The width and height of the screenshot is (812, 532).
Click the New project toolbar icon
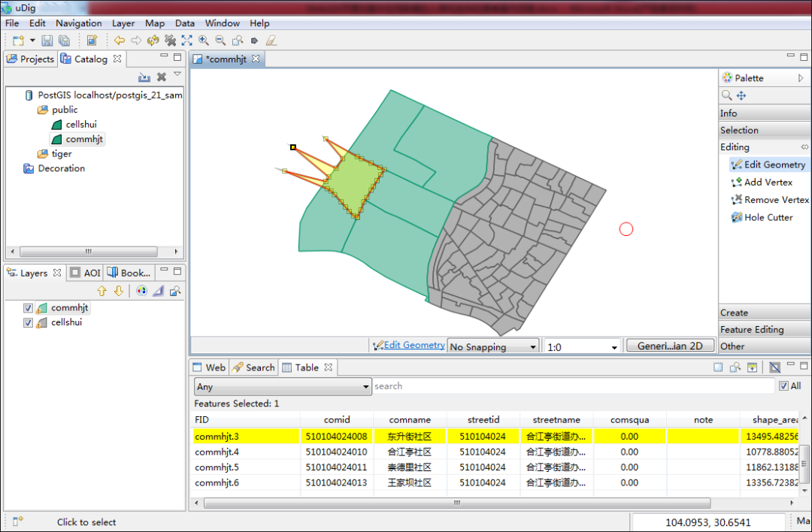coord(18,41)
